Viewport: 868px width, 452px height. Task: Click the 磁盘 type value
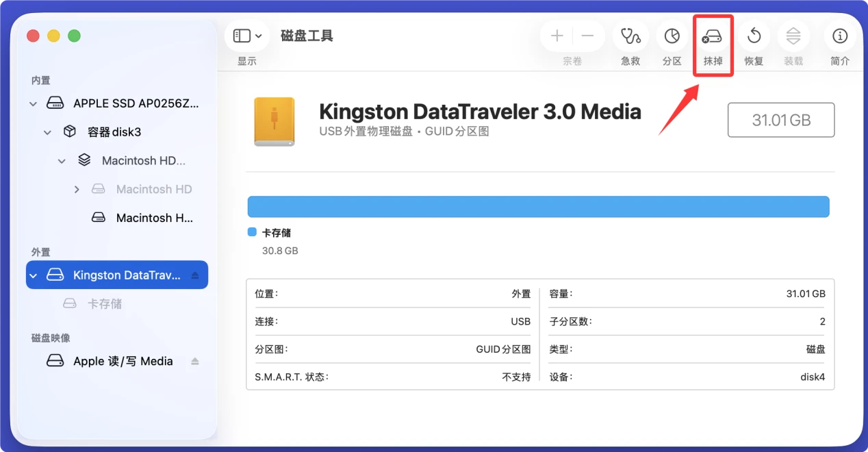[815, 349]
